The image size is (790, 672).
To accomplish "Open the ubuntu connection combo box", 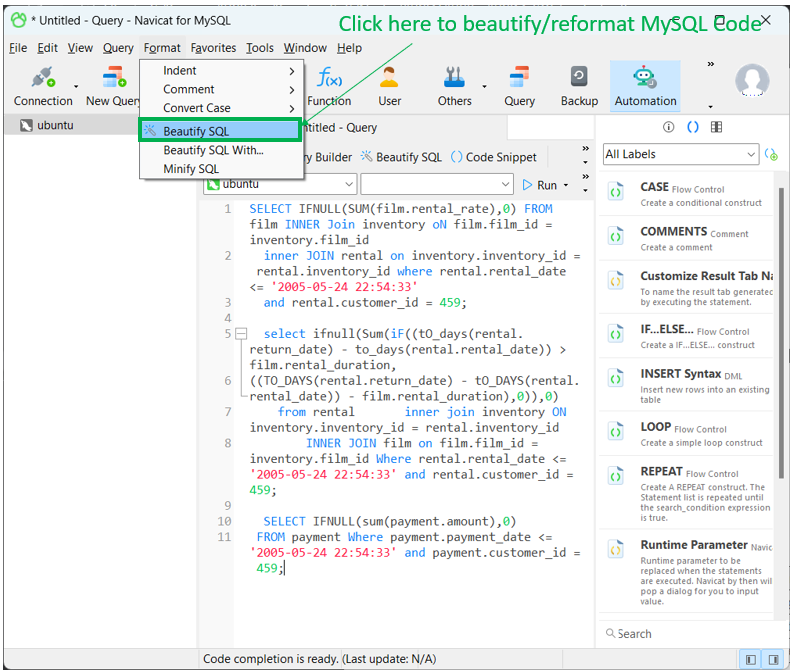I will (x=280, y=184).
